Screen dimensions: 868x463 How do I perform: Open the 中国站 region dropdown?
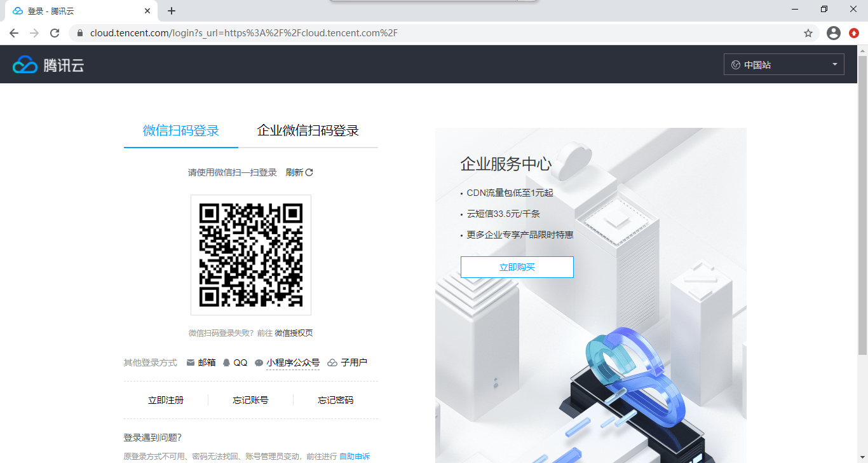click(x=783, y=64)
